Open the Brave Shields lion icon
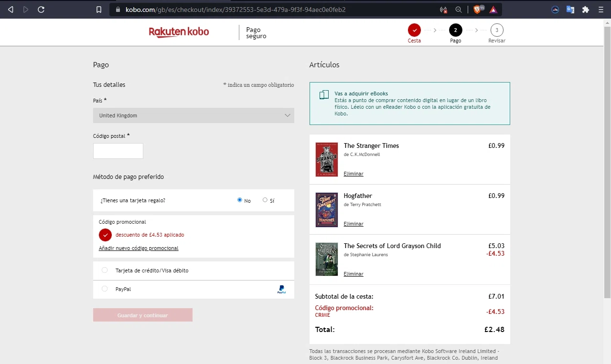This screenshot has height=364, width=611. 477,10
